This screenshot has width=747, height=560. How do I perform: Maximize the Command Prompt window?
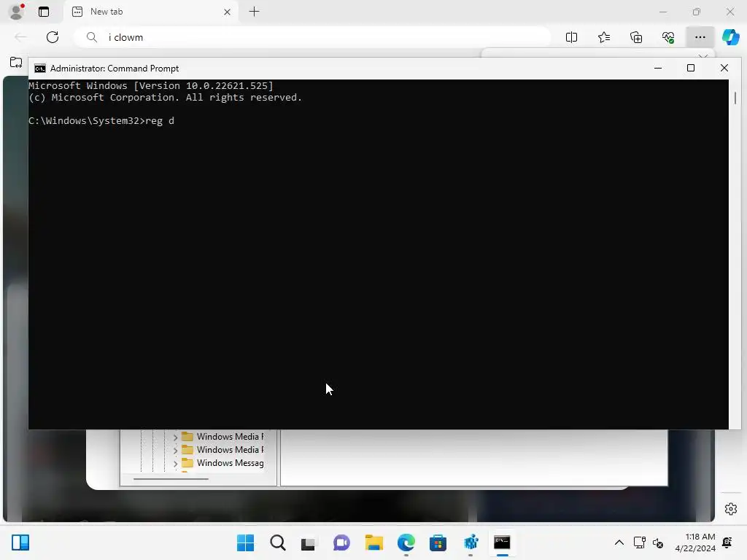pos(690,68)
